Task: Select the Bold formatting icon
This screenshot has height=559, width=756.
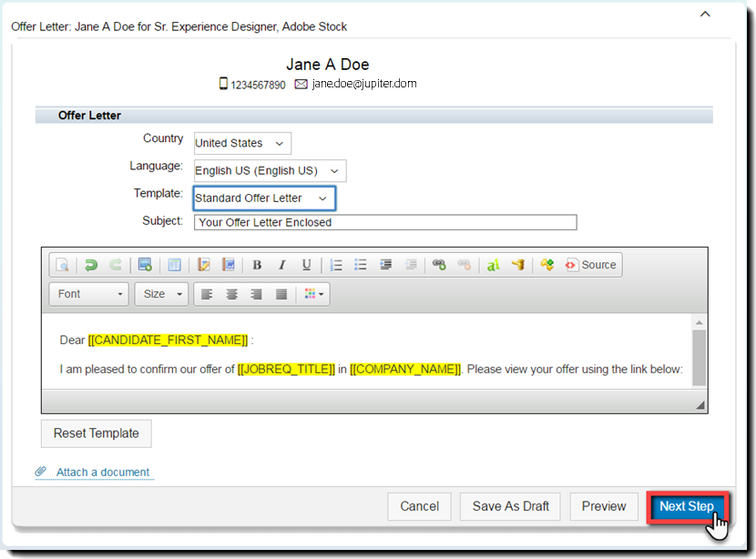Action: (x=257, y=265)
